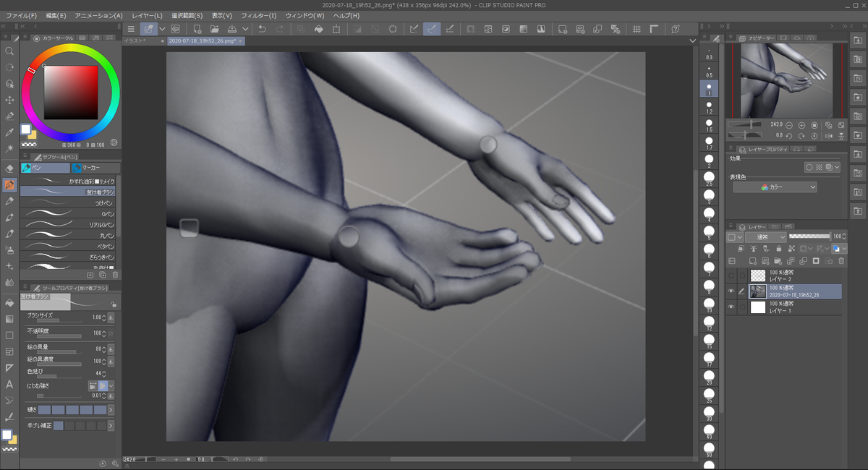Select the Fill bucket tool

[x=9, y=302]
